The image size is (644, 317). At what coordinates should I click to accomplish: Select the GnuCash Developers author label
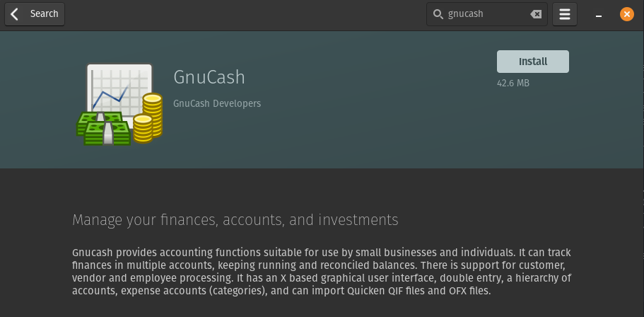(217, 103)
